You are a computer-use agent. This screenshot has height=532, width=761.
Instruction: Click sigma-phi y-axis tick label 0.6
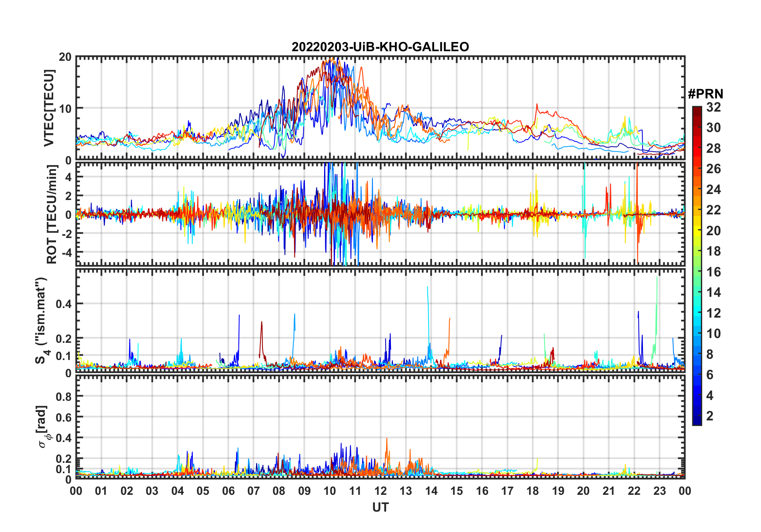pyautogui.click(x=64, y=417)
